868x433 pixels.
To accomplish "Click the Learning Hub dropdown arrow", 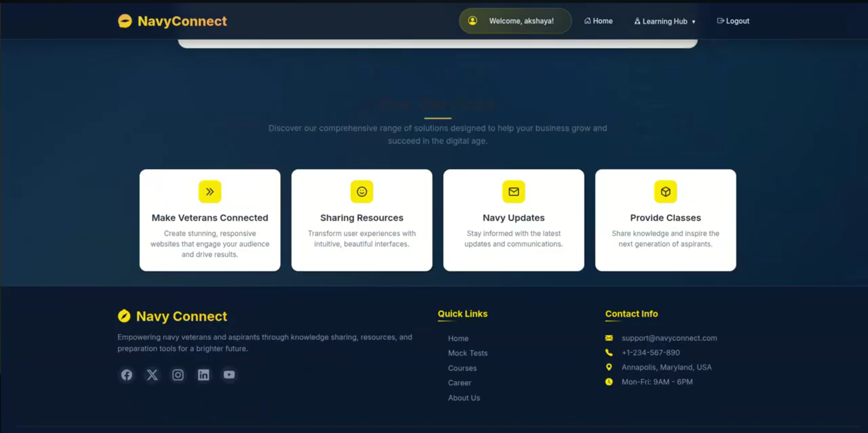I will click(x=694, y=21).
